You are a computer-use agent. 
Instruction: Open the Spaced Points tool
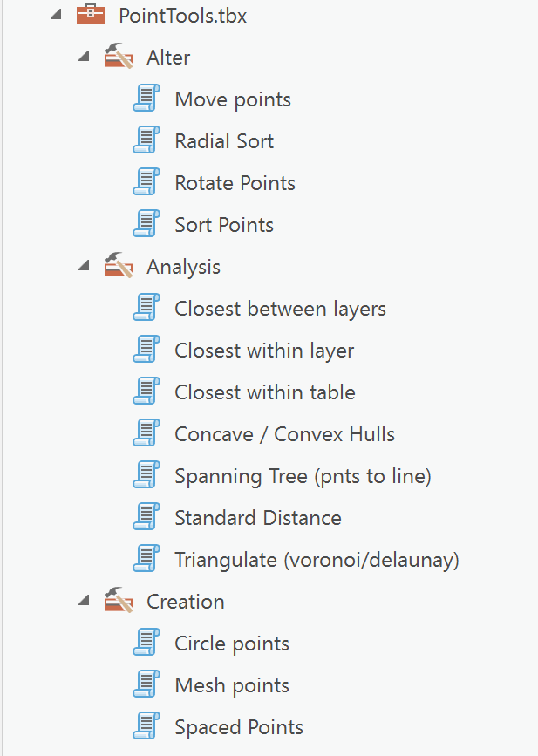[239, 727]
